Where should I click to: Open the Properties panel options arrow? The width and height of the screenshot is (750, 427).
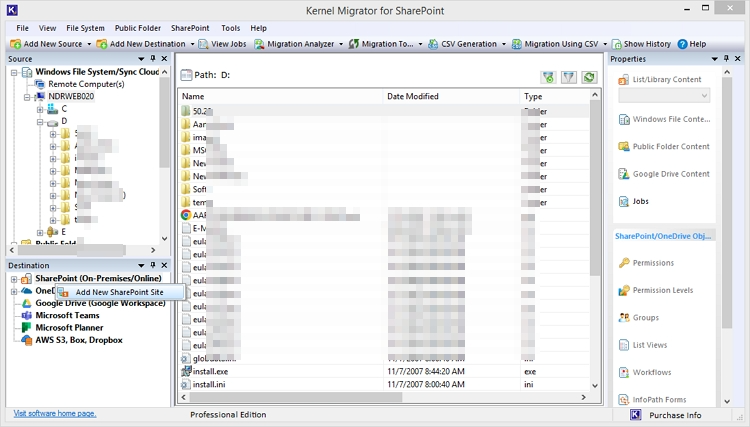tap(715, 59)
